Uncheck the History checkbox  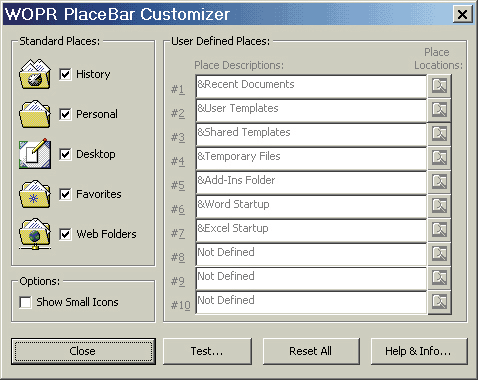65,74
